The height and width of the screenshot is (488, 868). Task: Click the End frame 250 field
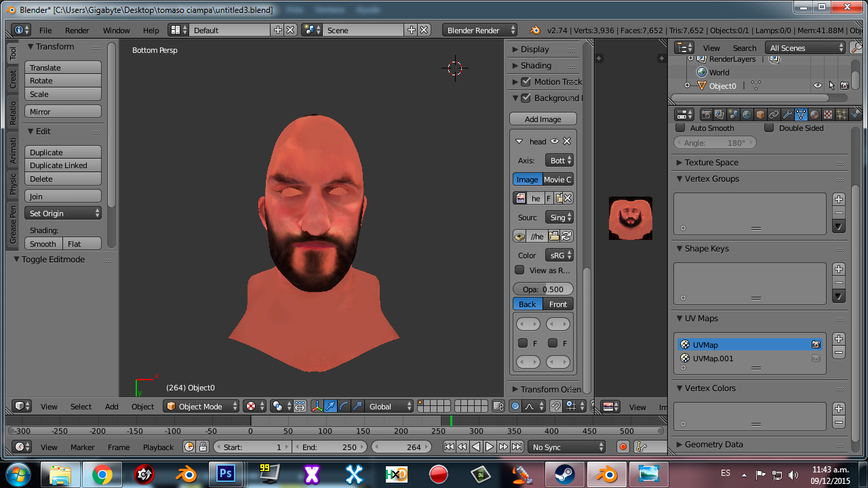coord(330,447)
